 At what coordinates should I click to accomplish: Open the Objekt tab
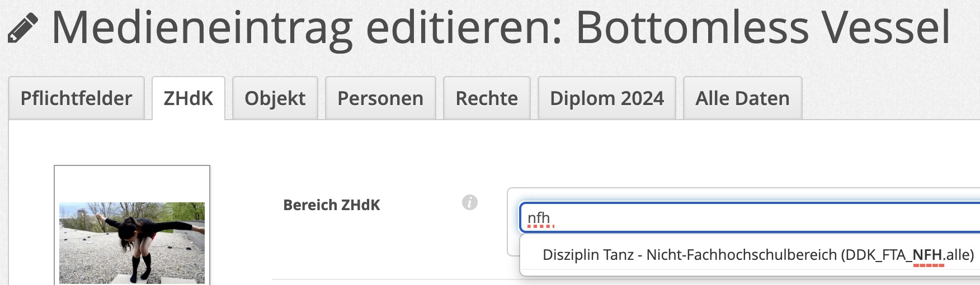275,98
